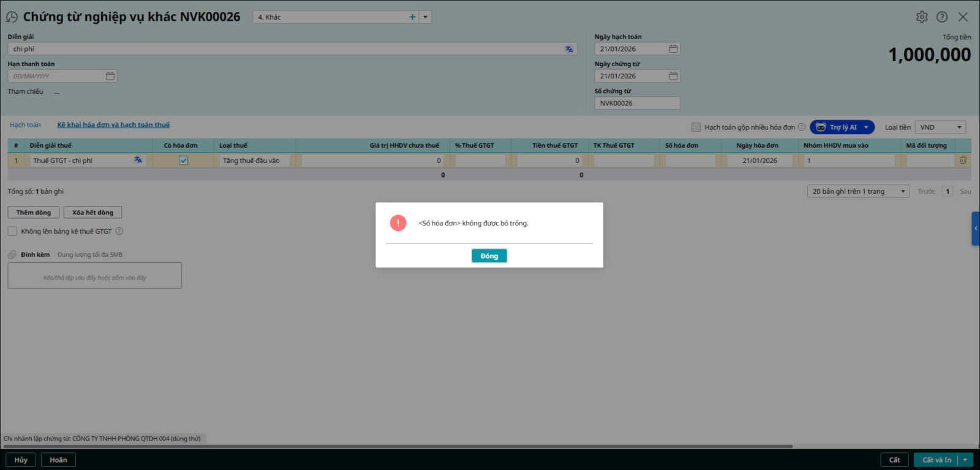Toggle Không lên bảng kê thuế GTGT checkbox

12,231
